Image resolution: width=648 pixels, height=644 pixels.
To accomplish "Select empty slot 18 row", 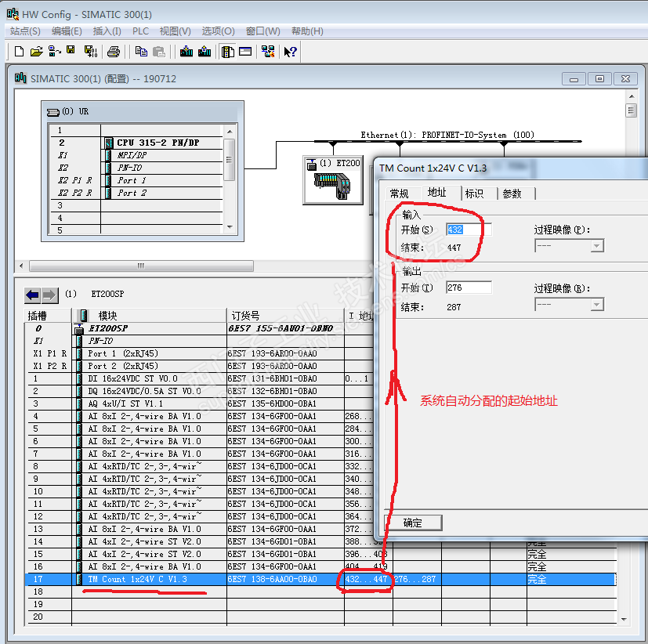I will tap(320, 592).
